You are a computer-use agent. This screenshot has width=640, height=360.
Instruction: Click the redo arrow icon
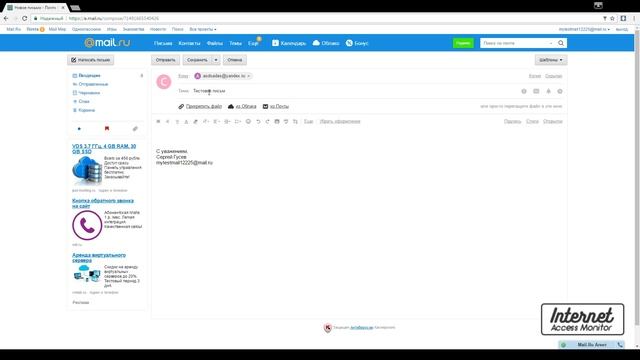click(267, 121)
